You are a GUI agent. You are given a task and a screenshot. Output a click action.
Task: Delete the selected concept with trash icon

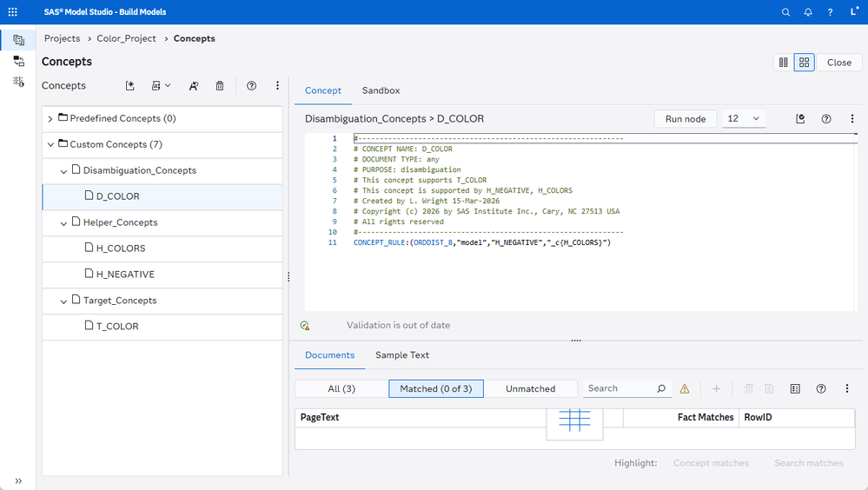click(x=220, y=86)
